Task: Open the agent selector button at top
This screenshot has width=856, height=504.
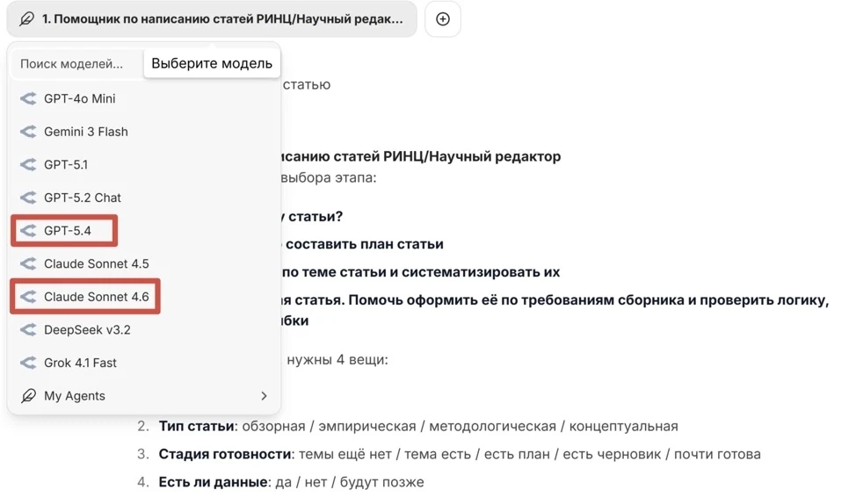Action: pyautogui.click(x=212, y=19)
